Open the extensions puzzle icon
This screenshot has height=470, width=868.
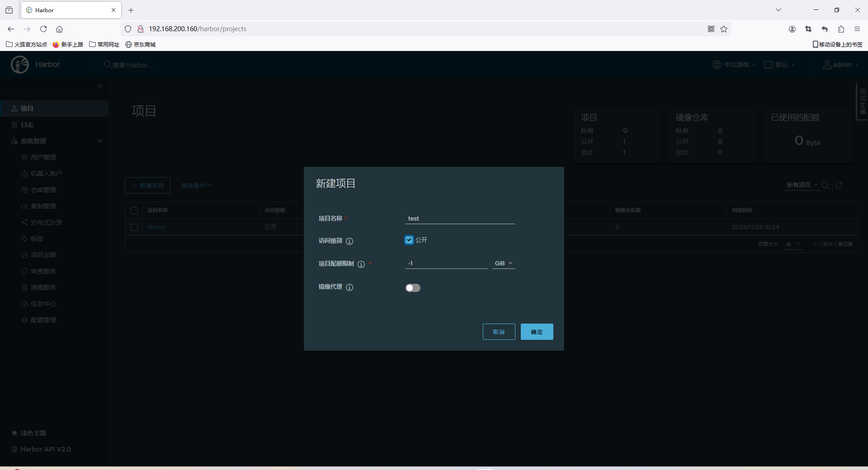coord(841,29)
